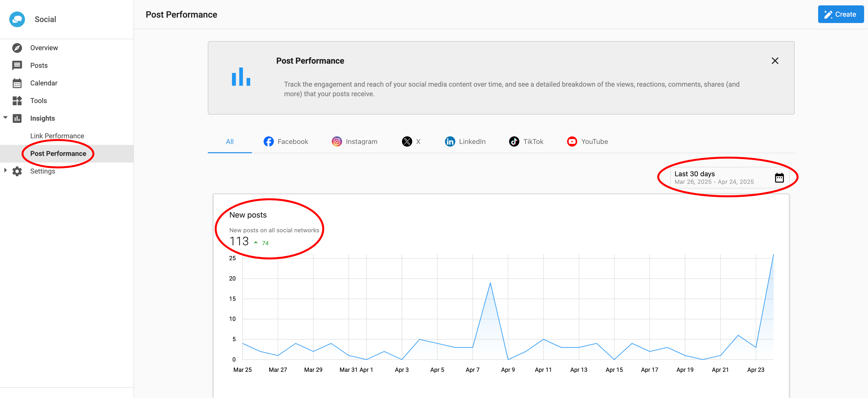Click the Tools widgets icon
The width and height of the screenshot is (868, 398).
tap(17, 101)
